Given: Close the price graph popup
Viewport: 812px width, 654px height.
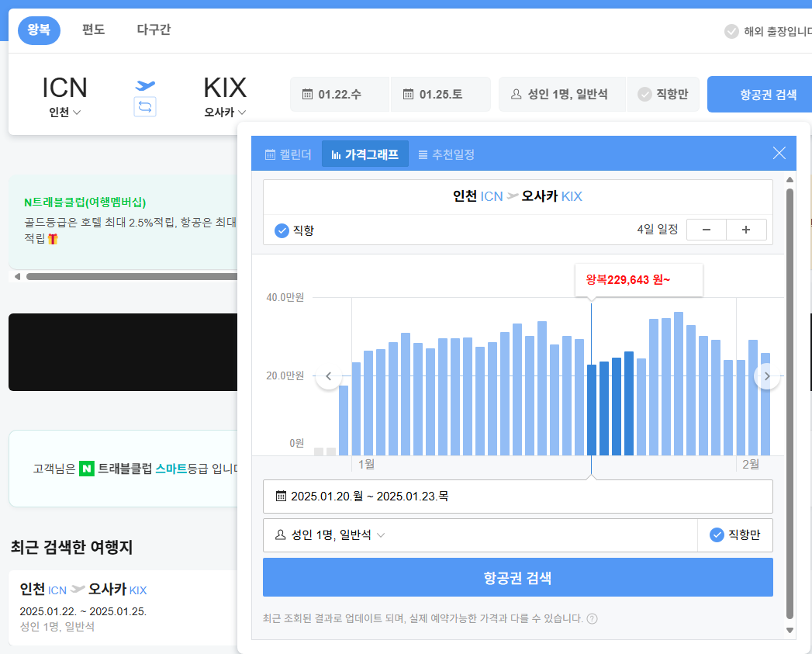Looking at the screenshot, I should click(x=779, y=153).
